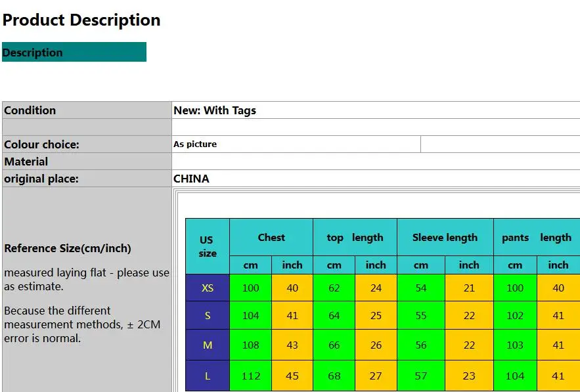Click M sleeve length cm value "56"
The width and height of the screenshot is (580, 392).
click(421, 345)
